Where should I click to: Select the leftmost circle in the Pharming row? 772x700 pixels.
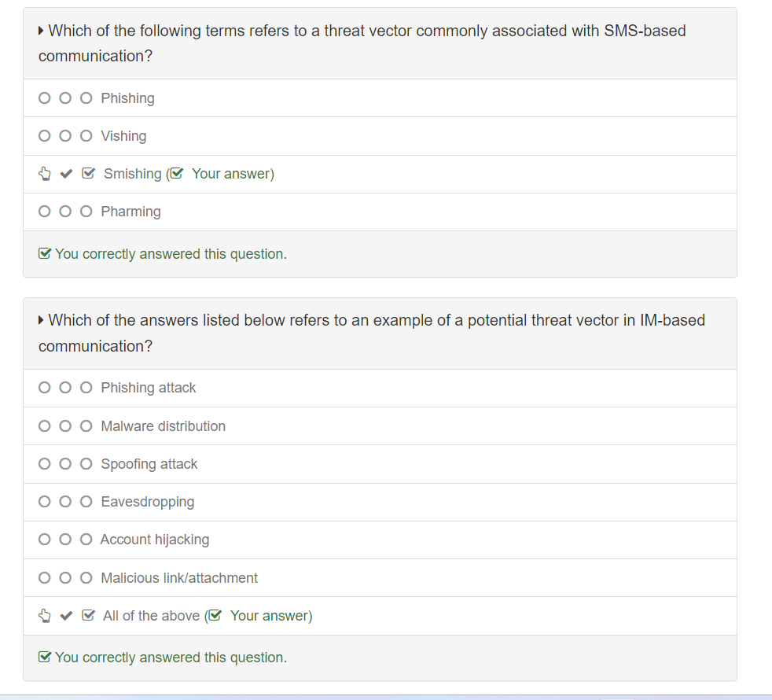[45, 212]
